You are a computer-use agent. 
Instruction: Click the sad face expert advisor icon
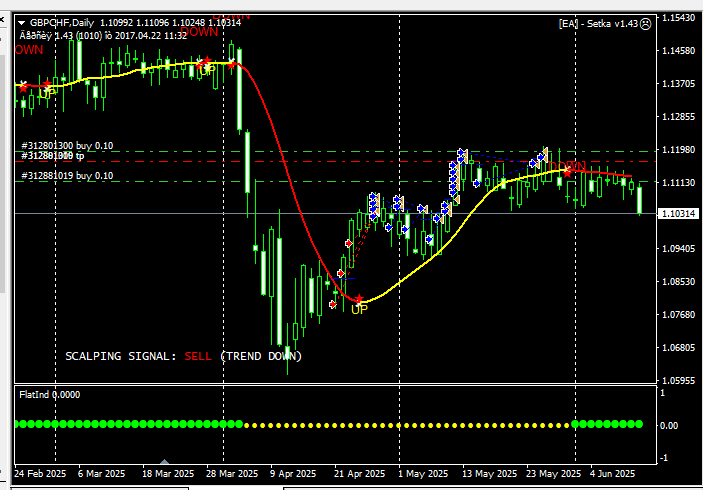click(645, 24)
